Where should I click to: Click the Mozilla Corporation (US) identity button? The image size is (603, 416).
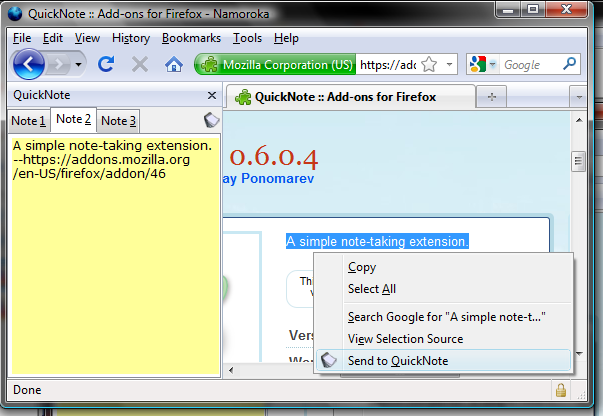coord(275,64)
